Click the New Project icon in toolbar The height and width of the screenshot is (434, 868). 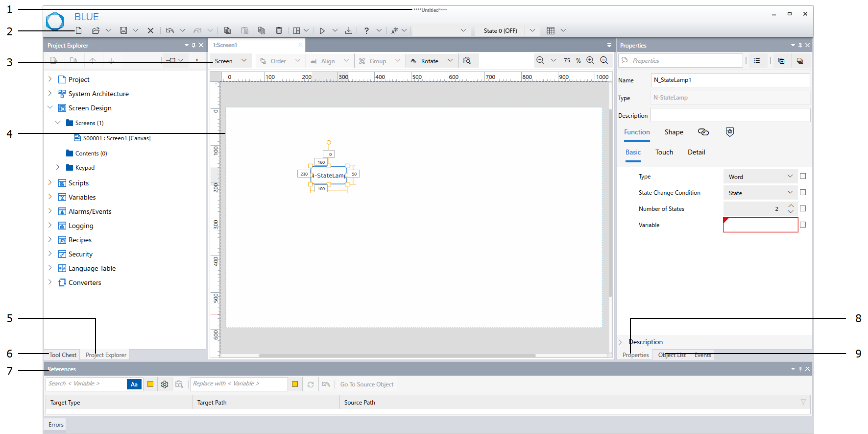click(x=78, y=30)
